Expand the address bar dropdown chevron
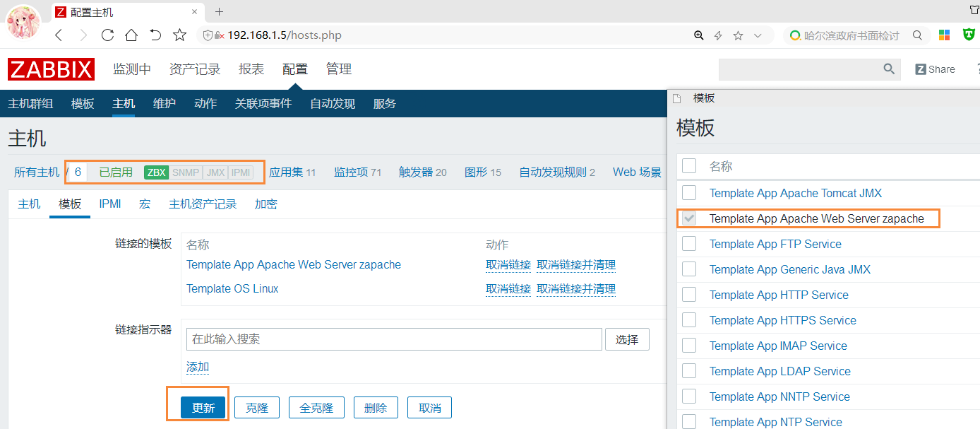Screen dimensions: 980x429 [x=758, y=35]
